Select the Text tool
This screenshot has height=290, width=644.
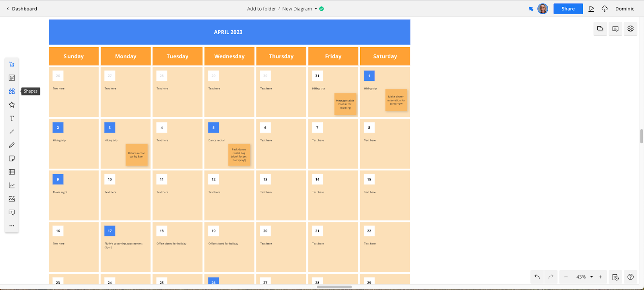[12, 118]
